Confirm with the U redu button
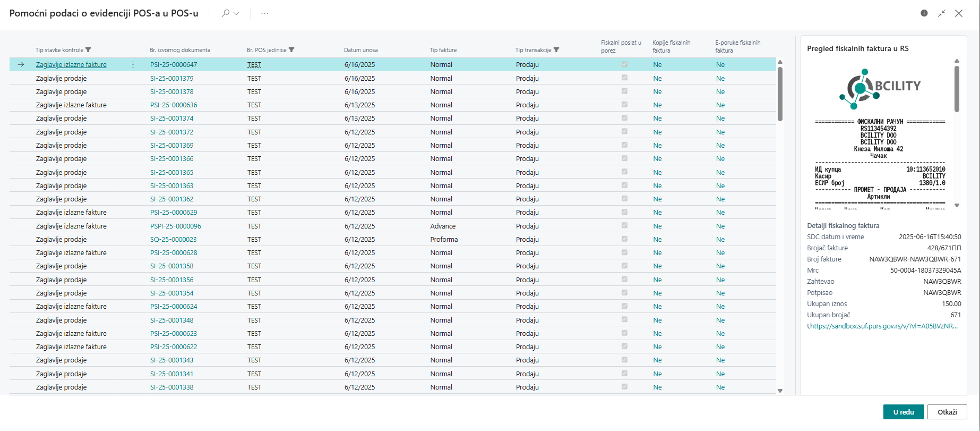Screen dimensions: 980x431 [903, 412]
